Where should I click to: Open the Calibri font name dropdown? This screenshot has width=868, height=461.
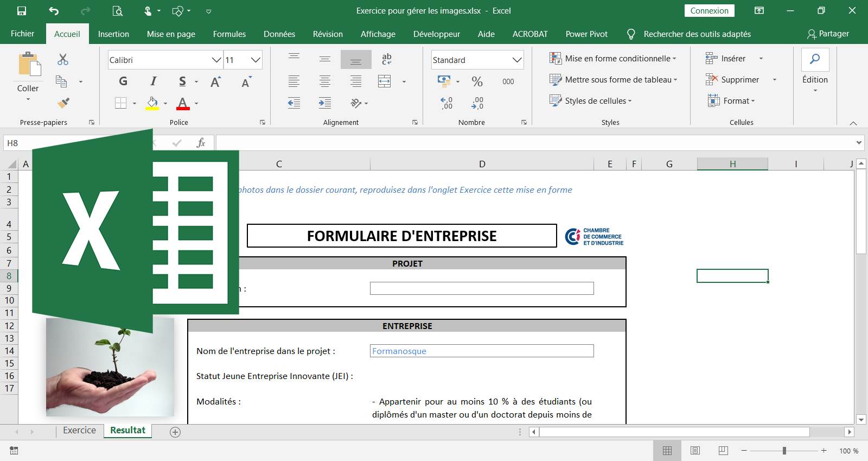(x=216, y=60)
